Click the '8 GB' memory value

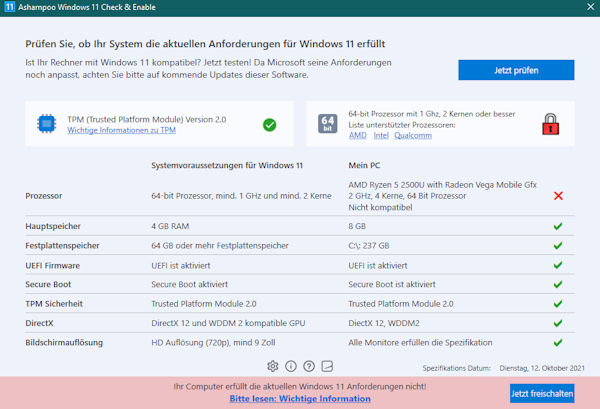(x=357, y=226)
